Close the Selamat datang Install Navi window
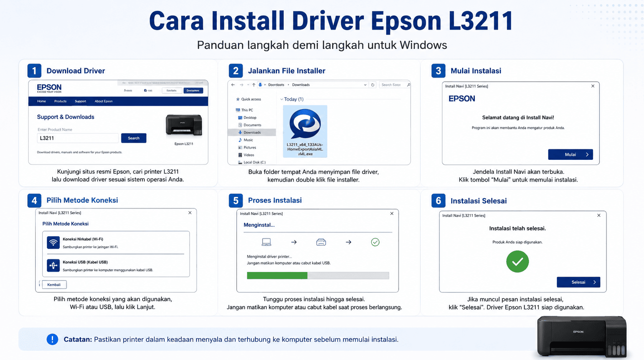 593,86
